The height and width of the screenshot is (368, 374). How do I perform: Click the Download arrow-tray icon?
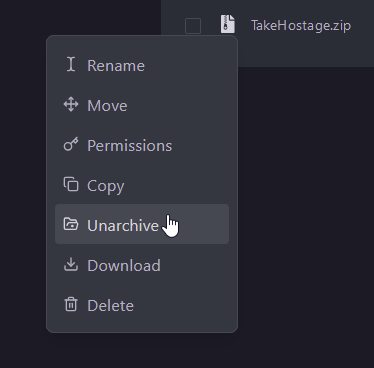(x=71, y=264)
